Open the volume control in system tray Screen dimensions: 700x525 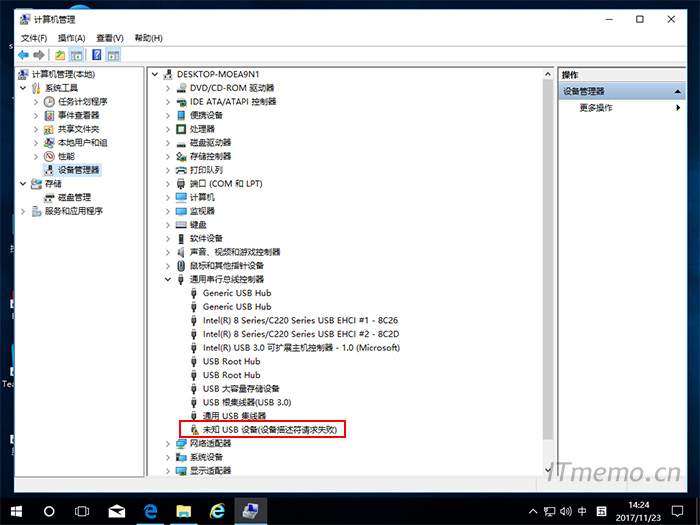tap(566, 511)
